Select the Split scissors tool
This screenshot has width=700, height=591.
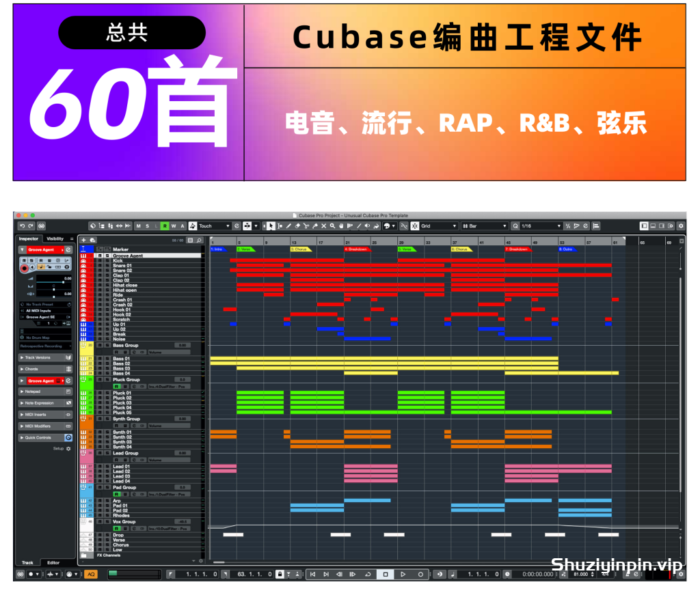pyautogui.click(x=306, y=226)
